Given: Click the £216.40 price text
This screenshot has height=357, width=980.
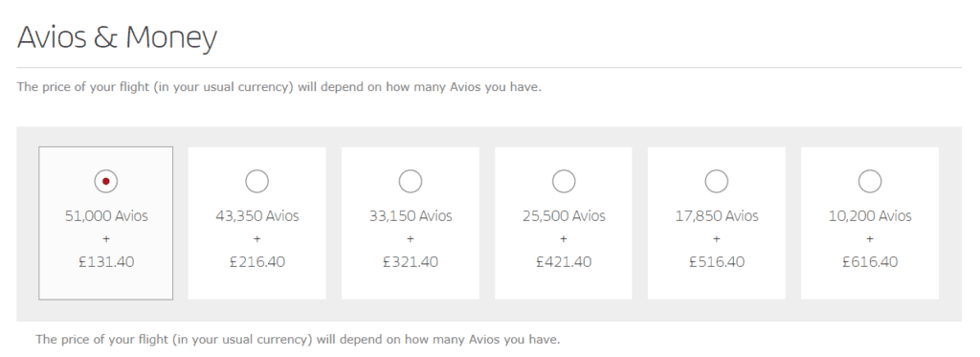Looking at the screenshot, I should pos(256,261).
